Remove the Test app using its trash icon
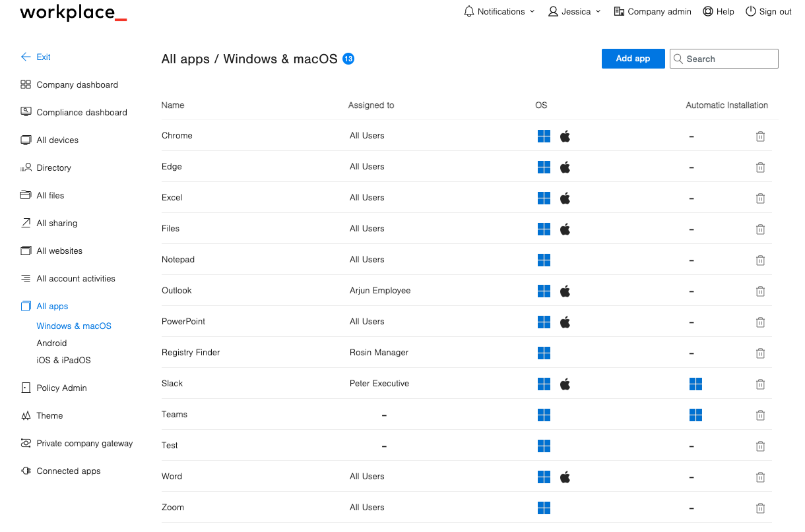The image size is (805, 532). click(760, 446)
